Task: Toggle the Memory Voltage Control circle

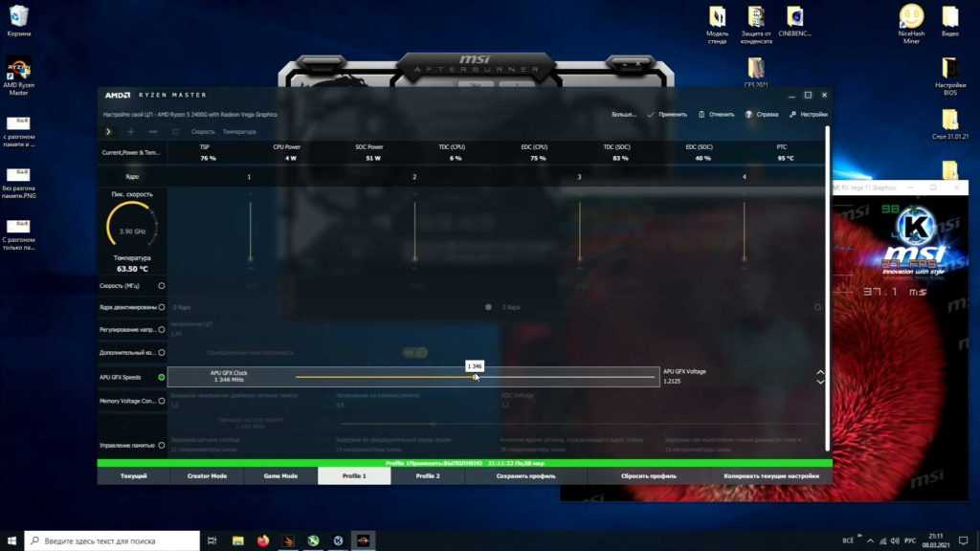Action: click(161, 401)
